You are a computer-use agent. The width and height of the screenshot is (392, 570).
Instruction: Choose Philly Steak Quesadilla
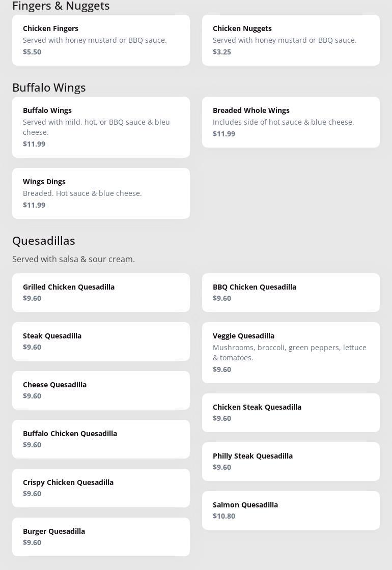coord(291,462)
